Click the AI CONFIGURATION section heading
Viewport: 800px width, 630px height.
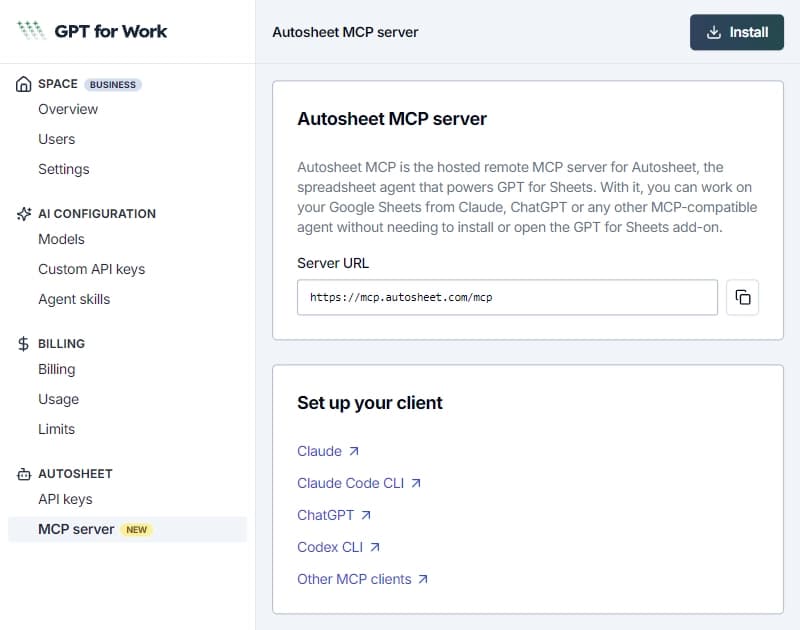coord(97,214)
